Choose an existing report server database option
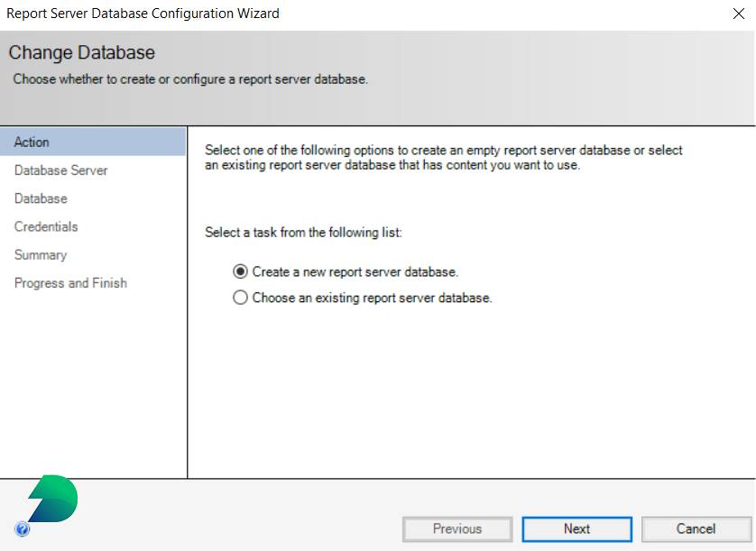 [x=240, y=297]
